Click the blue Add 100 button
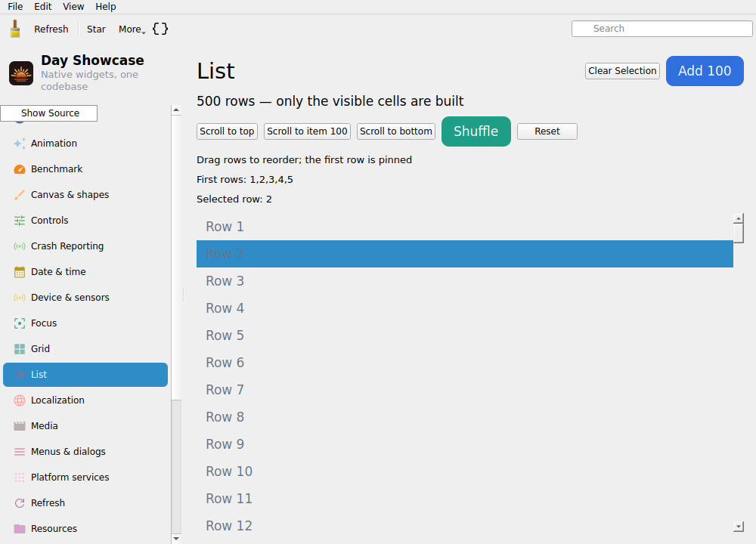 [705, 71]
